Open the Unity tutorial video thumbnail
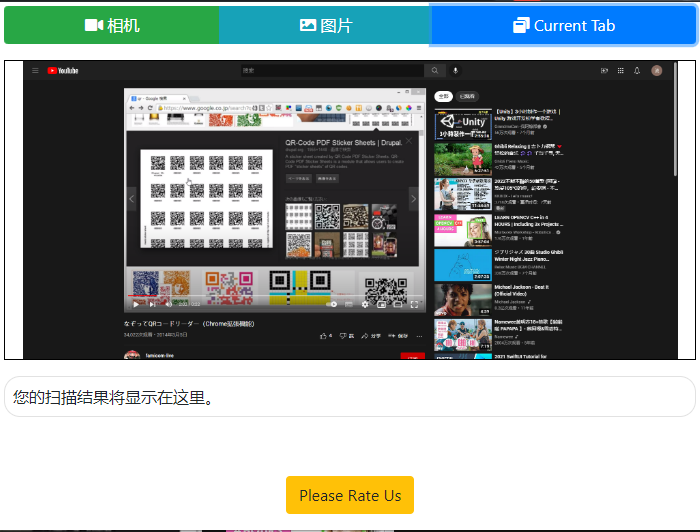Image resolution: width=700 pixels, height=532 pixels. (463, 124)
